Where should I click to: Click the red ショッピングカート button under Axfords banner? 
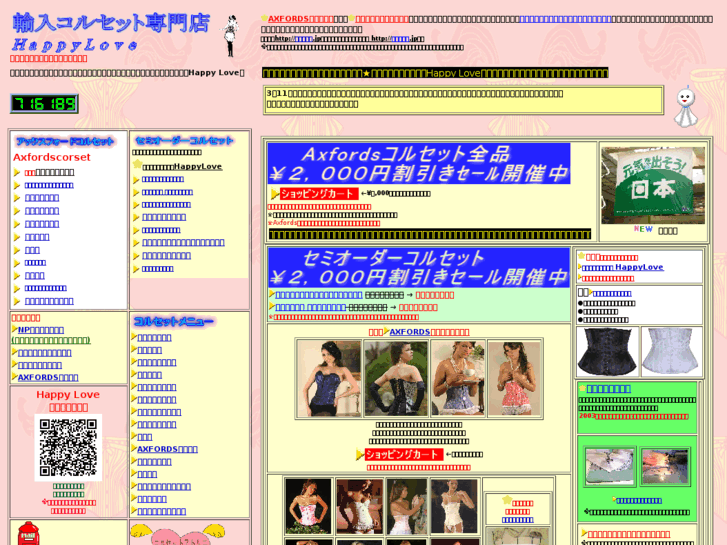319,194
